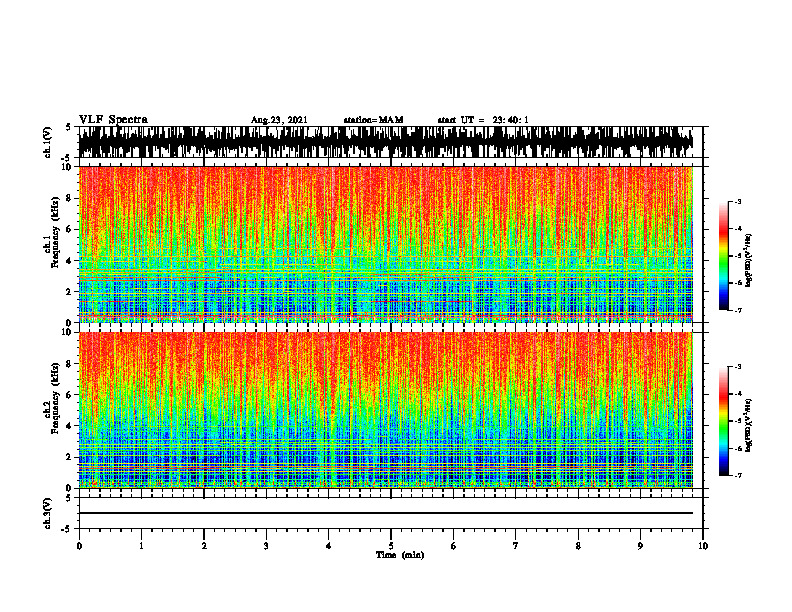Click the "3" tick label on the Time axis
The height and width of the screenshot is (612, 792).
(x=266, y=546)
